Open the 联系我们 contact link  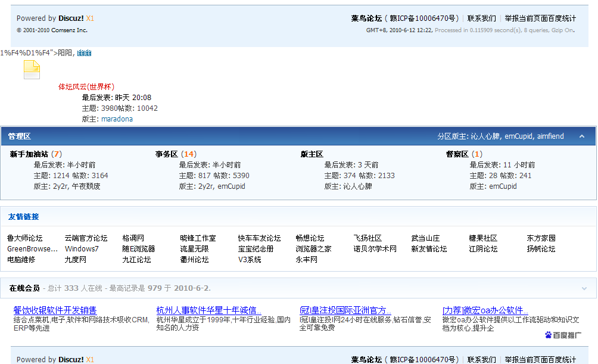[x=481, y=18]
